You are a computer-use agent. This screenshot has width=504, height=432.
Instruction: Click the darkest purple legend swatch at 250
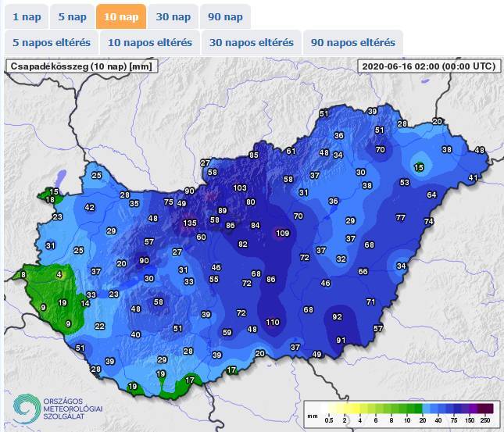click(484, 409)
